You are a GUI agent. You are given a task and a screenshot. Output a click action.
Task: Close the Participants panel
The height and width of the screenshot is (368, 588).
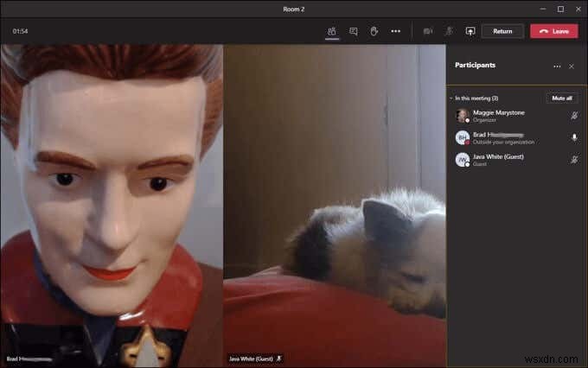571,67
